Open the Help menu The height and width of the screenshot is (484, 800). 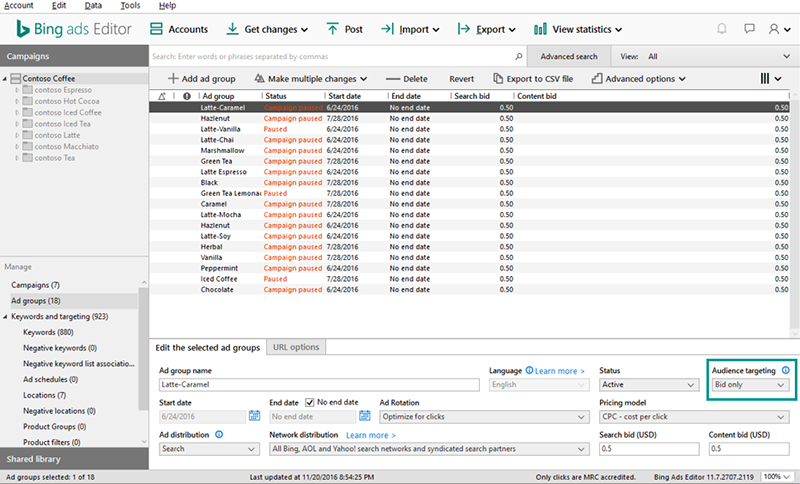pyautogui.click(x=167, y=6)
